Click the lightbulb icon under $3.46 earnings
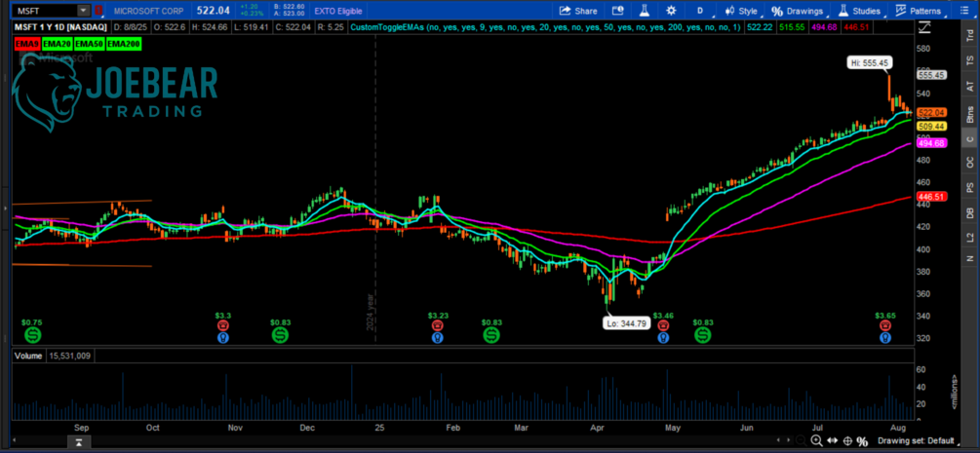The height and width of the screenshot is (453, 980). (663, 337)
